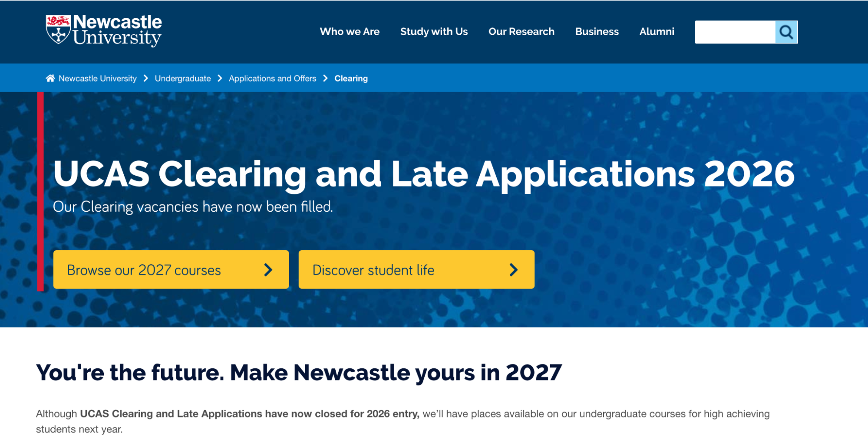Open the Business menu
The height and width of the screenshot is (439, 868).
(x=597, y=32)
